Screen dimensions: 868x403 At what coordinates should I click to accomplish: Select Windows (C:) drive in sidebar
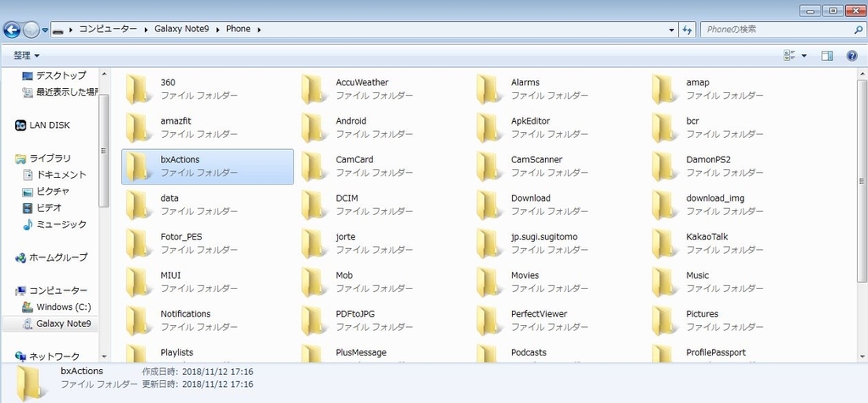56,306
